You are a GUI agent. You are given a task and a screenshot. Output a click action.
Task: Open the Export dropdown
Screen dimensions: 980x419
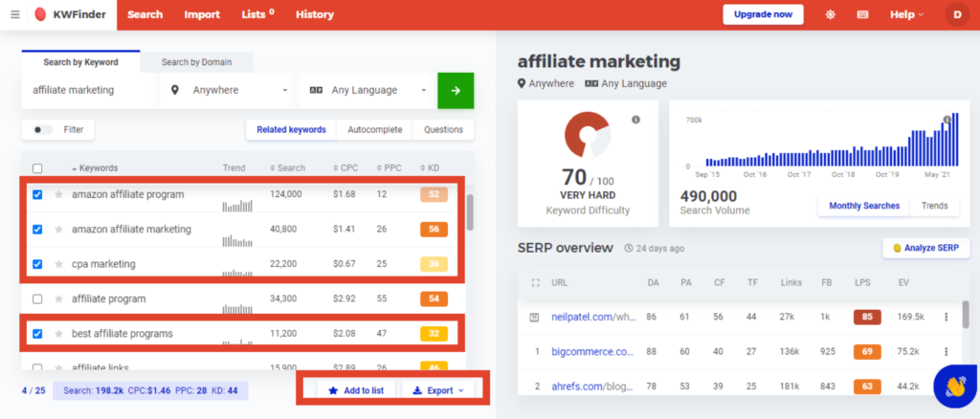[x=438, y=391]
